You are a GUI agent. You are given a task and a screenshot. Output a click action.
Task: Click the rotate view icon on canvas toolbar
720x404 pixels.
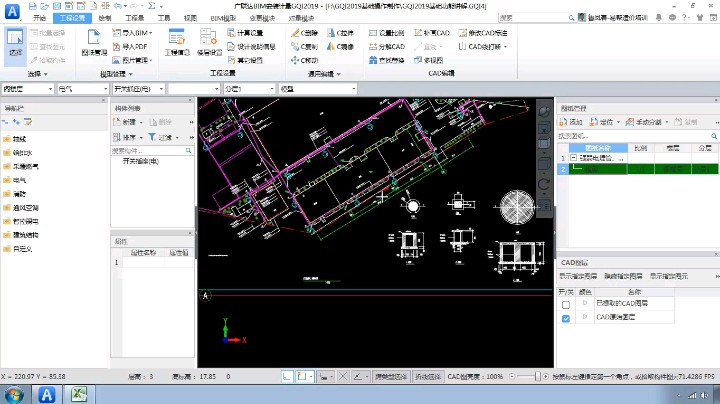coord(544,185)
